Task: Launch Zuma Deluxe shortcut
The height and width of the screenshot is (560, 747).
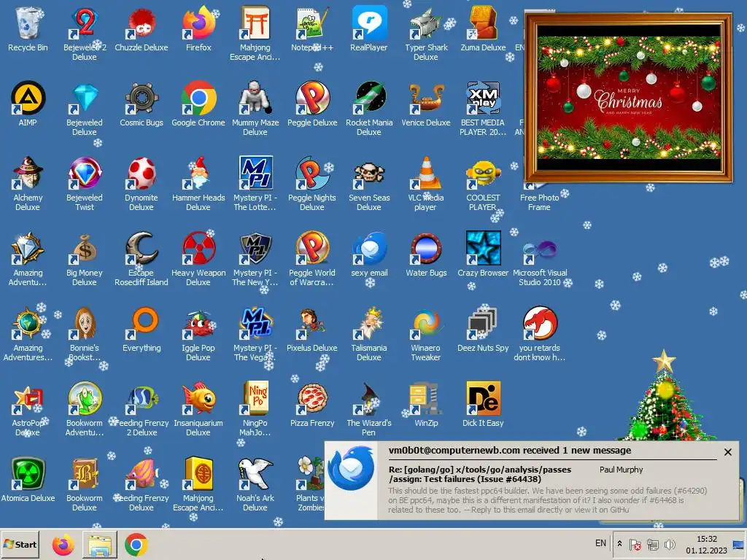Action: coord(483,28)
